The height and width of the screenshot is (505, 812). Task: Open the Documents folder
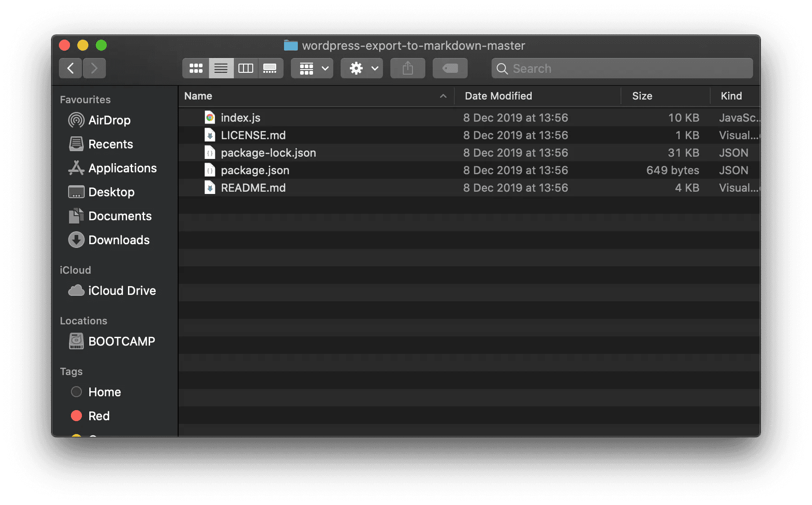pos(120,216)
